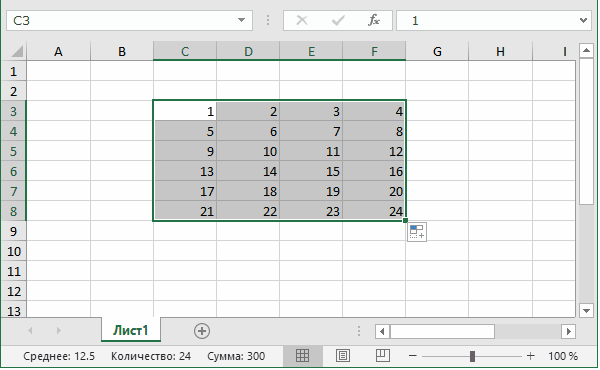The image size is (600, 370).
Task: Click the vertical scrollbar thumb
Action: point(586,131)
